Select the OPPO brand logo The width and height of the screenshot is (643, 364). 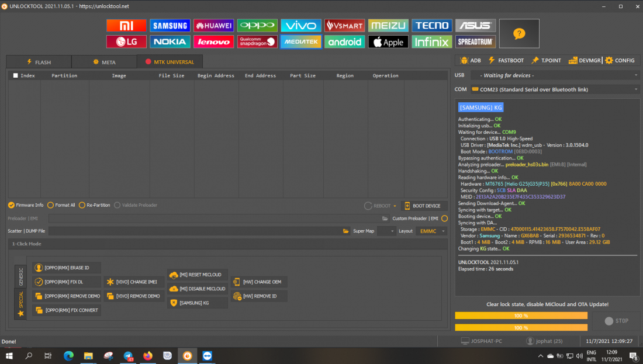click(x=257, y=25)
